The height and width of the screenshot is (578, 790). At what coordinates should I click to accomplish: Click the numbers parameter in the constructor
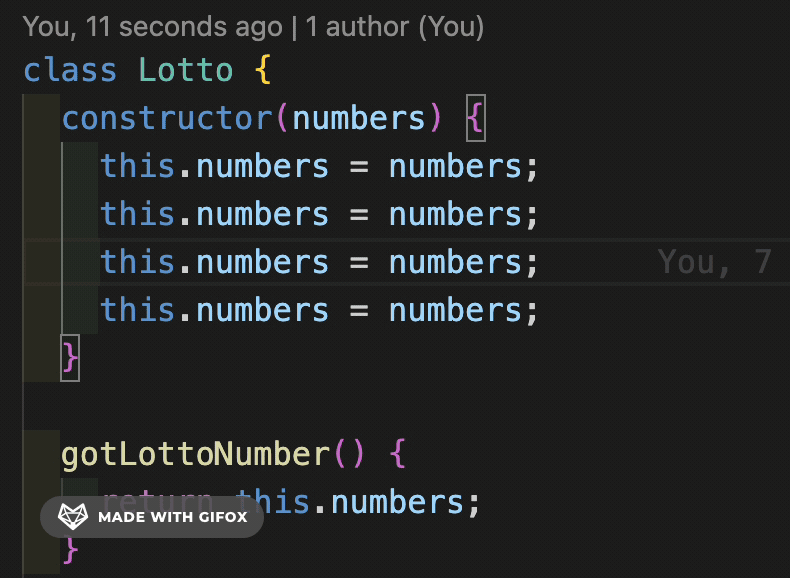coord(359,118)
